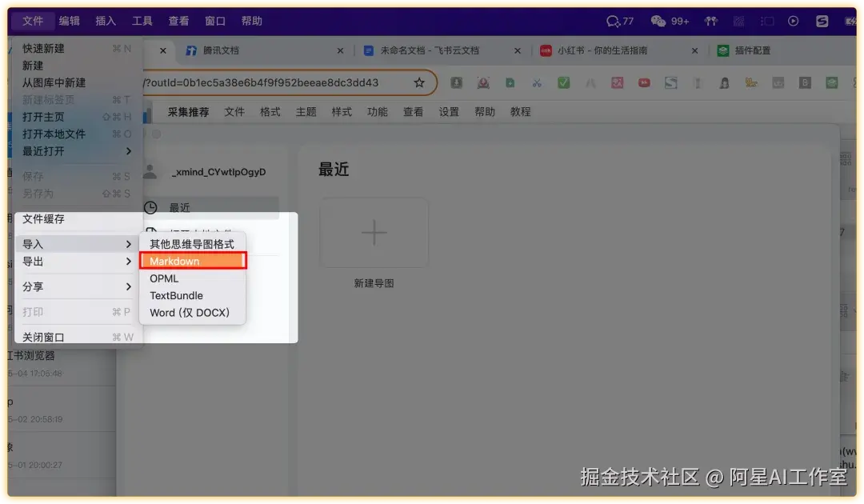This screenshot has height=504, width=864.
Task: Open the 教程 toolbar menu
Action: [x=521, y=112]
